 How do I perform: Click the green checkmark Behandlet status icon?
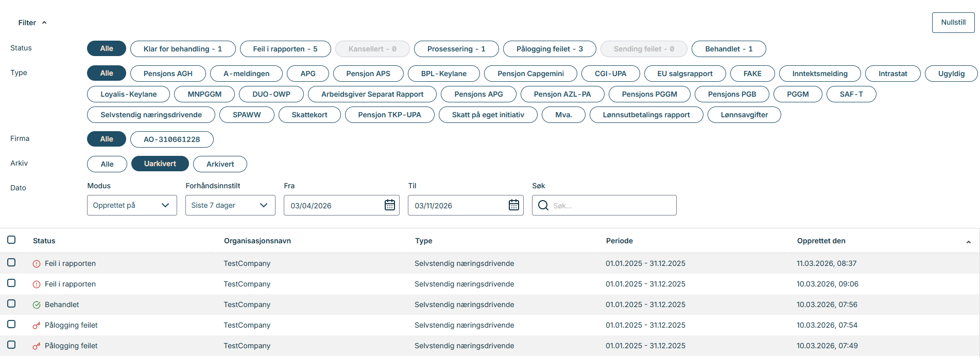[x=37, y=305]
